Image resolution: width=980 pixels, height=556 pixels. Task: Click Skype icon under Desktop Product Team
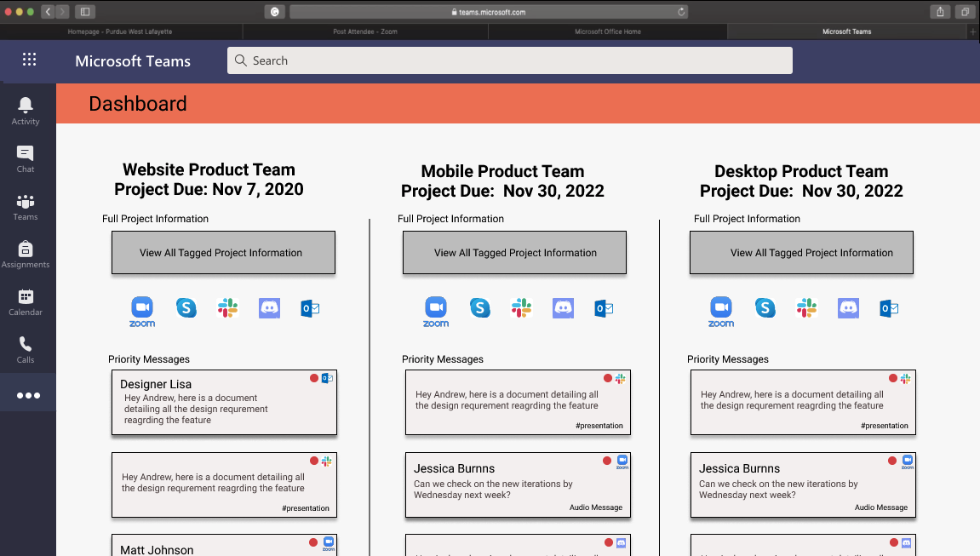click(765, 308)
